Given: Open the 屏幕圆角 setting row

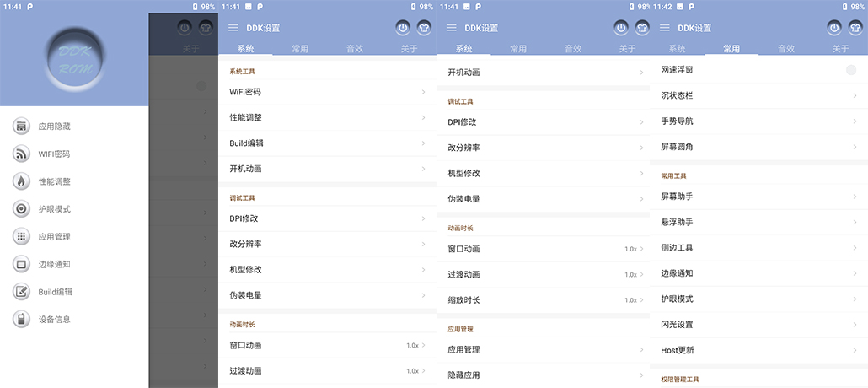Looking at the screenshot, I should 758,147.
